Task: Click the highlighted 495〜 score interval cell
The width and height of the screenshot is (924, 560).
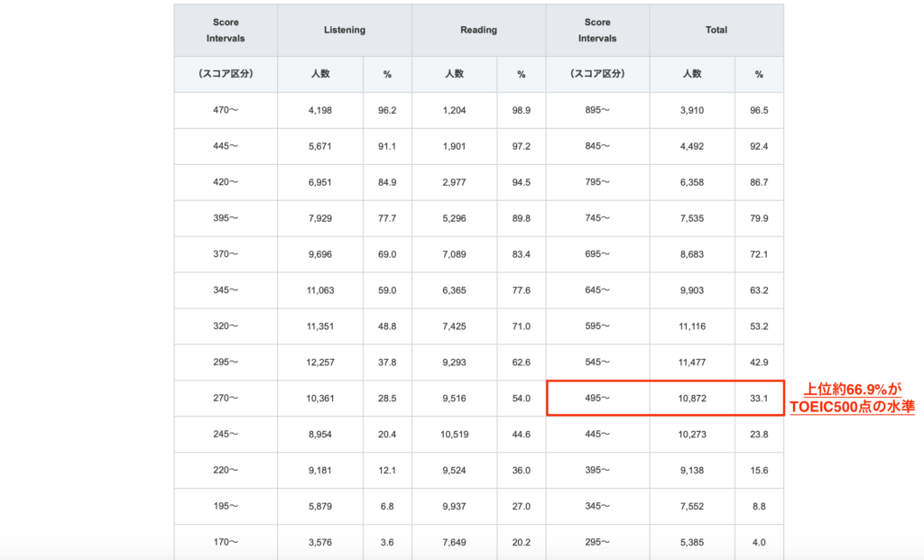Action: pos(597,399)
